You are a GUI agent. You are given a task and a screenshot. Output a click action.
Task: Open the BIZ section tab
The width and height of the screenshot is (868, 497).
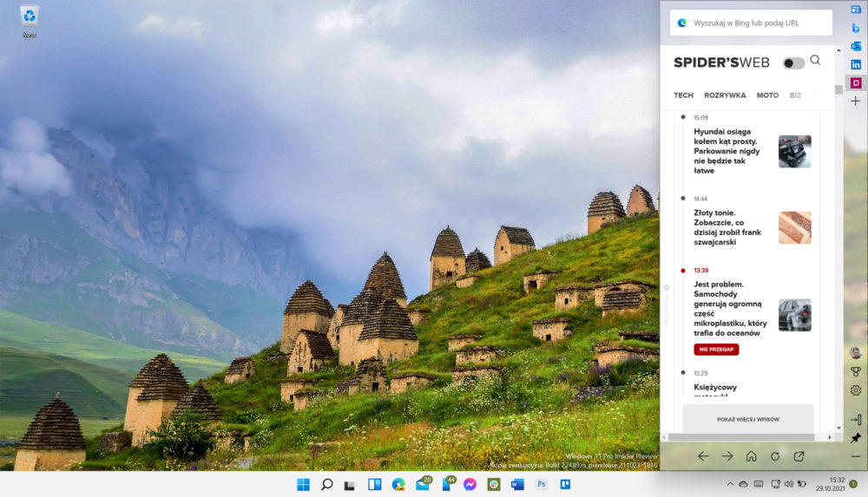(x=795, y=95)
